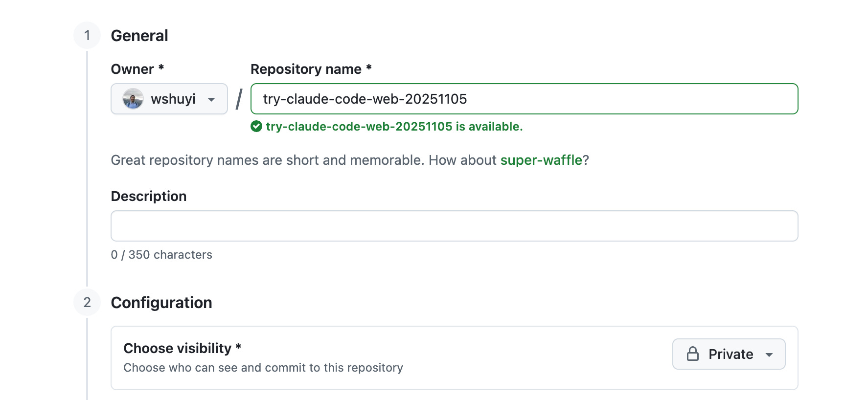Click the green availability checkmark icon
This screenshot has width=868, height=400.
point(256,127)
